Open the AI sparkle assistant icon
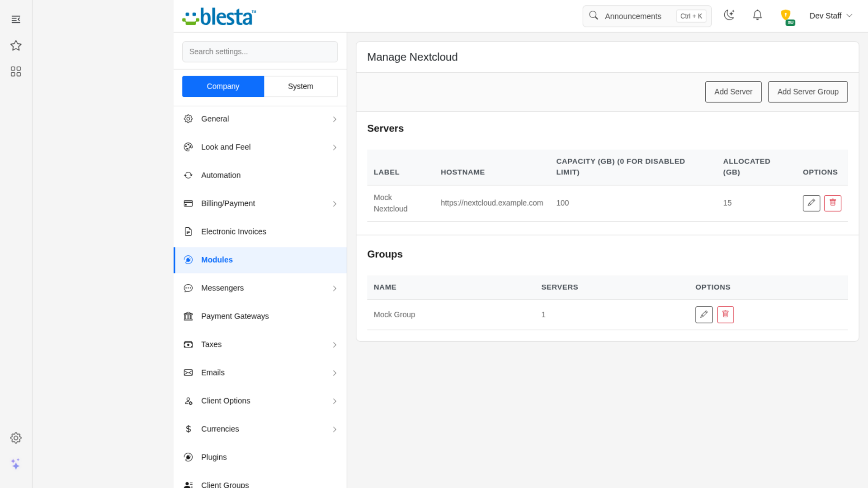Viewport: 868px width, 488px height. pyautogui.click(x=16, y=464)
